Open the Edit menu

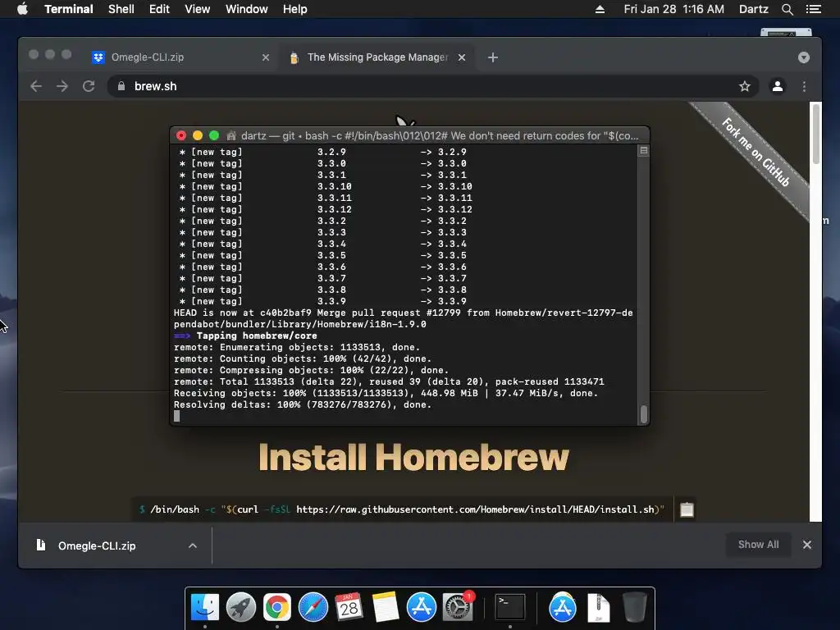(x=159, y=9)
